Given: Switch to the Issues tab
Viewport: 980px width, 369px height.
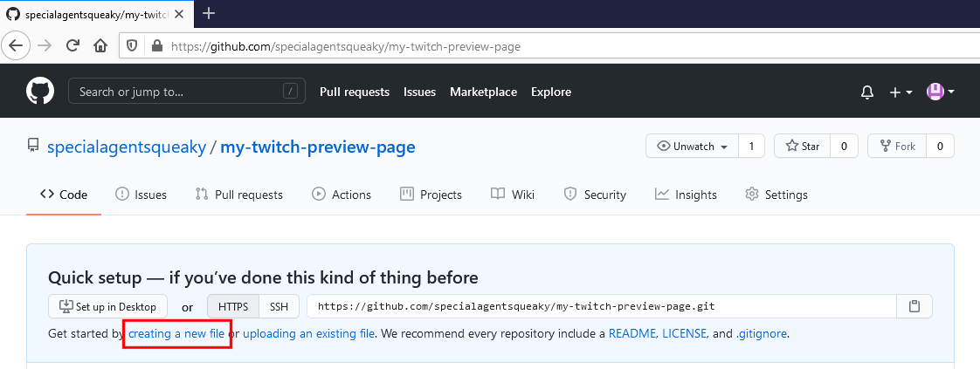Looking at the screenshot, I should click(x=141, y=195).
